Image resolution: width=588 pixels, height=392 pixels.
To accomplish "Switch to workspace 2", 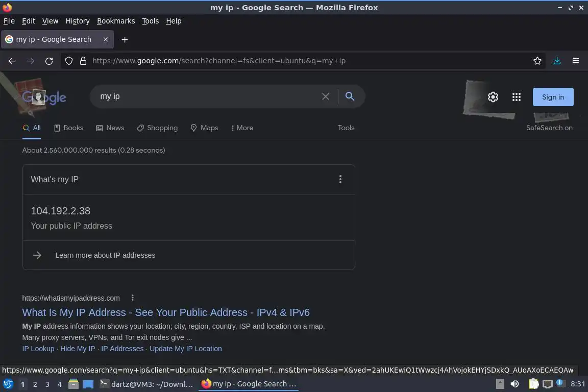I will click(35, 384).
